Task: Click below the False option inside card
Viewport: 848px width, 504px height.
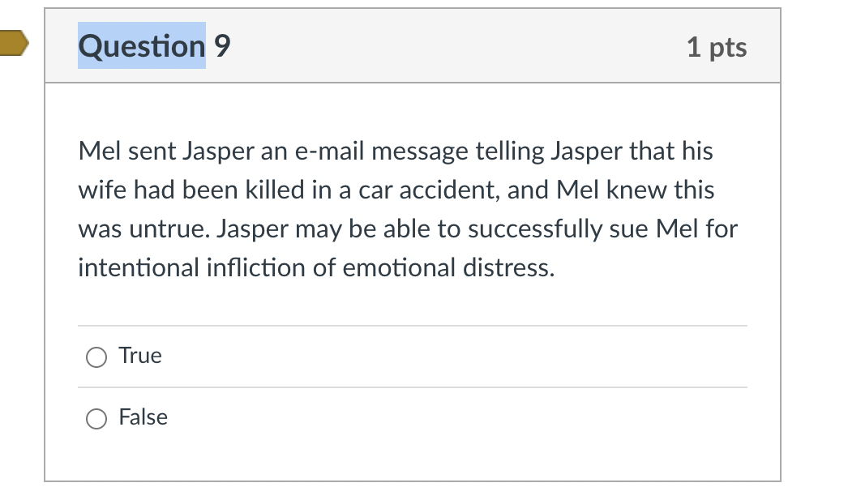Action: point(405,458)
